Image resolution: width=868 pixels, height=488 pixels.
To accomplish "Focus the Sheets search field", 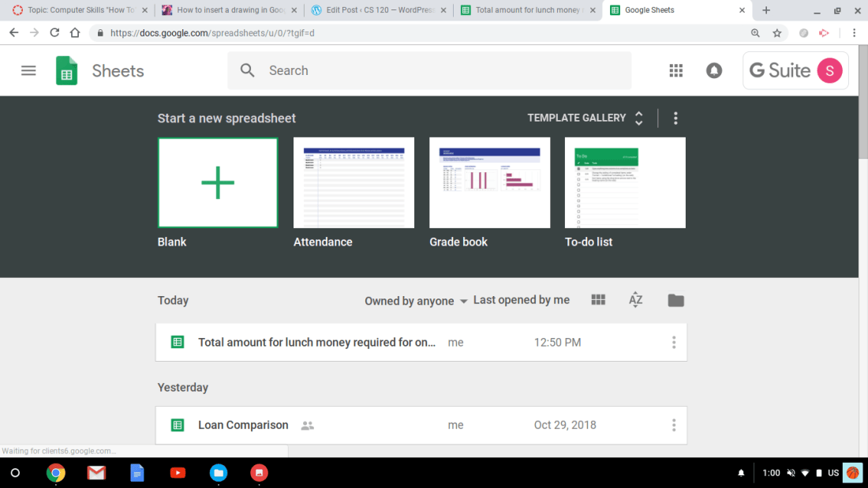I will tap(429, 70).
